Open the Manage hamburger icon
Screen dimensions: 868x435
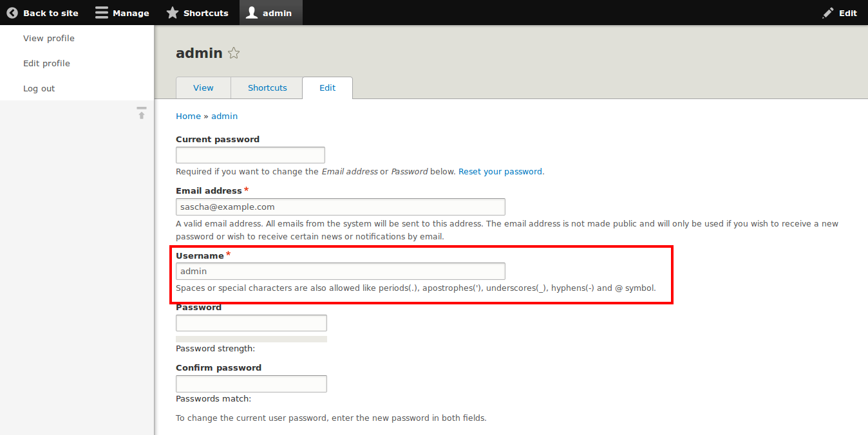(x=101, y=12)
